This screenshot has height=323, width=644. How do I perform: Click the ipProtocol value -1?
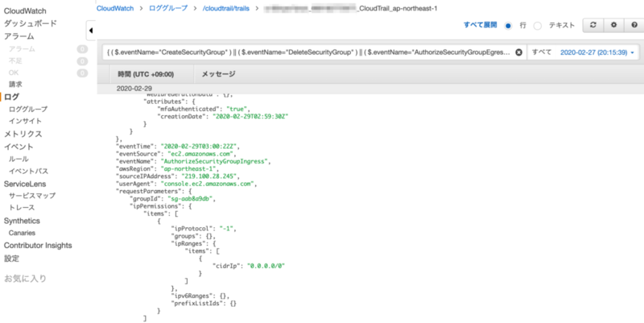pos(228,229)
